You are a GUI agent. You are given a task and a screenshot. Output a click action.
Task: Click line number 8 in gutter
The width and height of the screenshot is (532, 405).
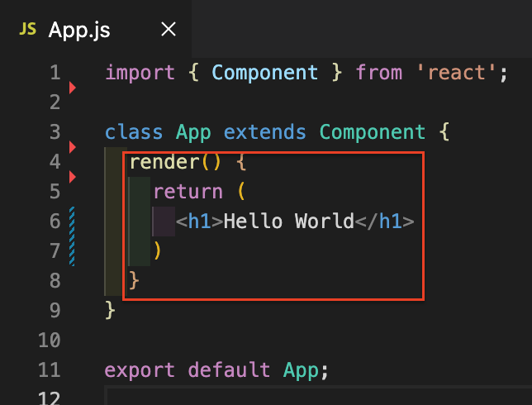click(55, 280)
